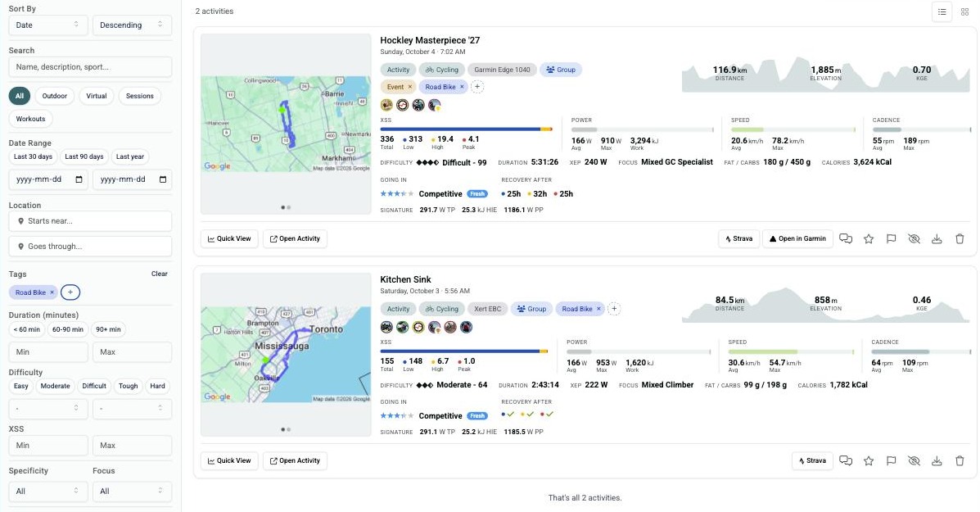Clear all tag filters
This screenshot has height=512, width=980.
(x=160, y=274)
